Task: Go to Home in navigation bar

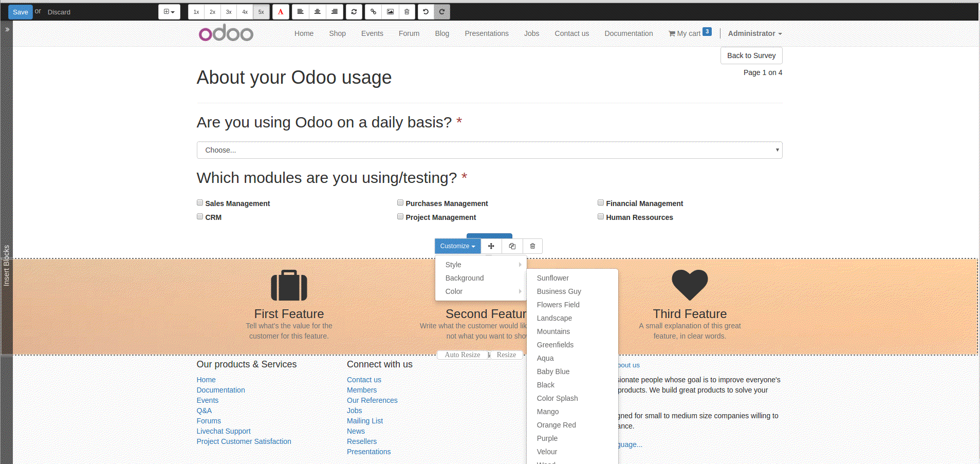Action: tap(304, 33)
